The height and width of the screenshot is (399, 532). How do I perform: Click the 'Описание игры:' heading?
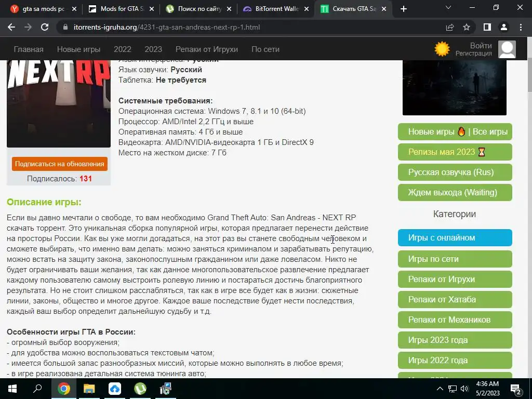click(44, 202)
